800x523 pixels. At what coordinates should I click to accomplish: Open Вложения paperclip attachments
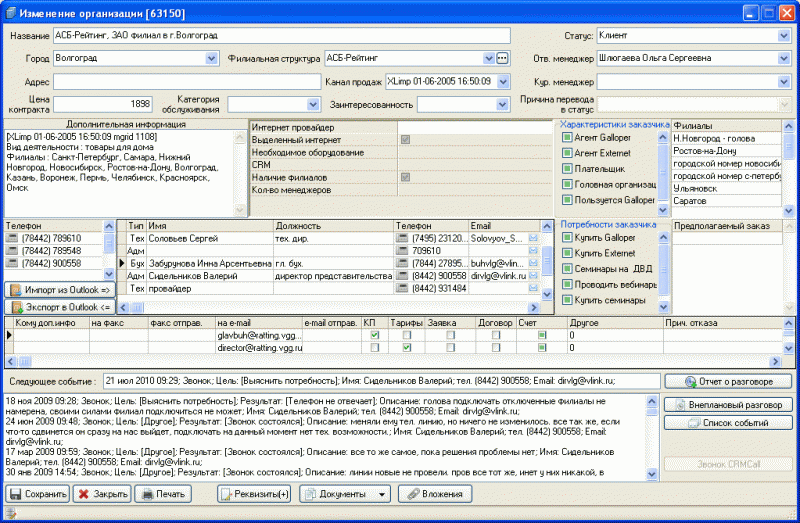tap(435, 494)
